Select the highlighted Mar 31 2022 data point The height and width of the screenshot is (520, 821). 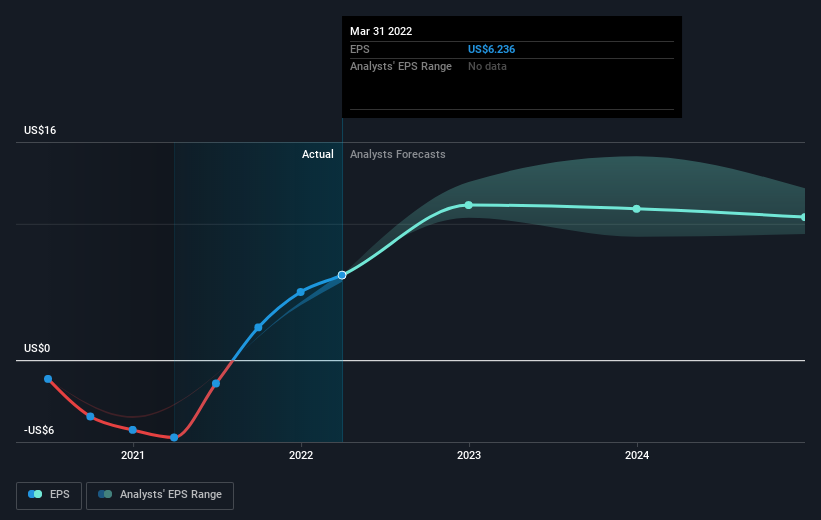[342, 275]
